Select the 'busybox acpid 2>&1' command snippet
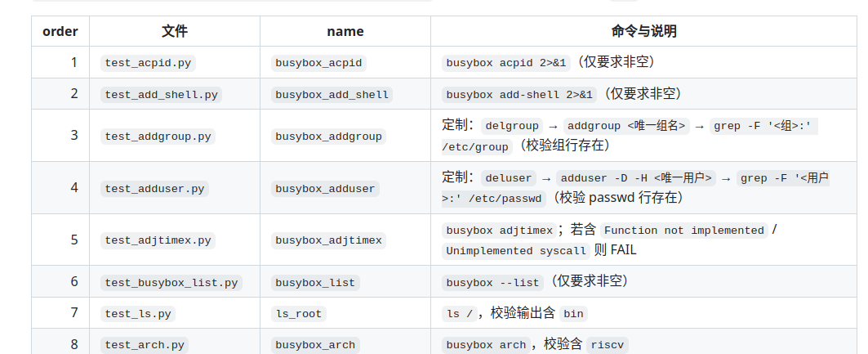Screen dimensions: 868x354 (506, 63)
